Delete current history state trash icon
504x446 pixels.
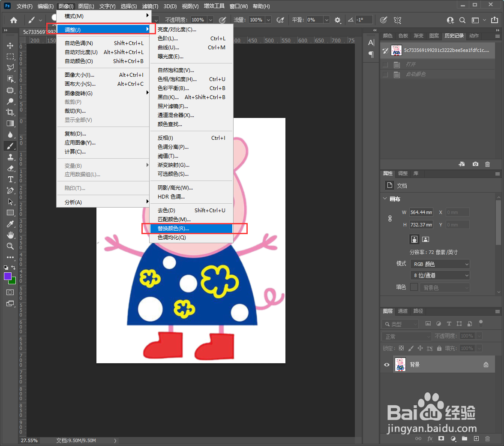[x=487, y=164]
